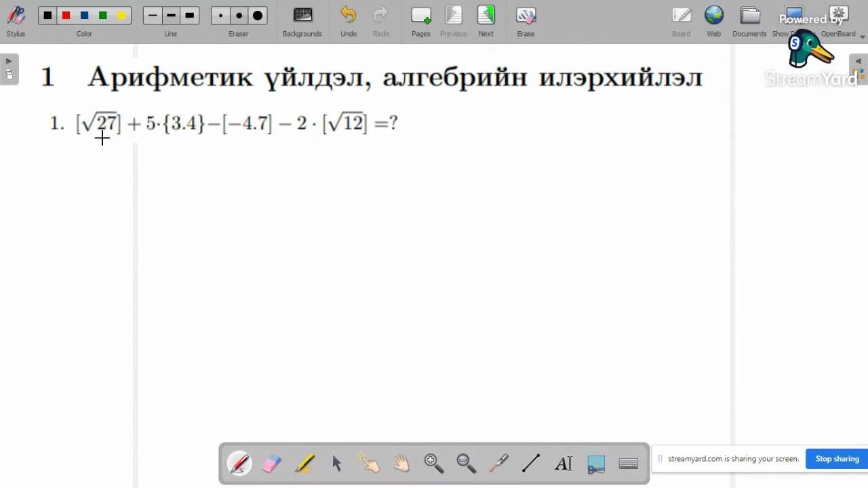
Task: Select the smallest eraser size
Action: pyautogui.click(x=220, y=16)
